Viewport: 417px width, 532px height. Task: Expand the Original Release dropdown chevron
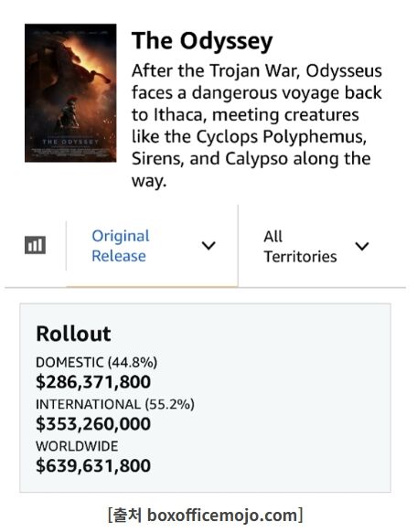click(x=208, y=245)
